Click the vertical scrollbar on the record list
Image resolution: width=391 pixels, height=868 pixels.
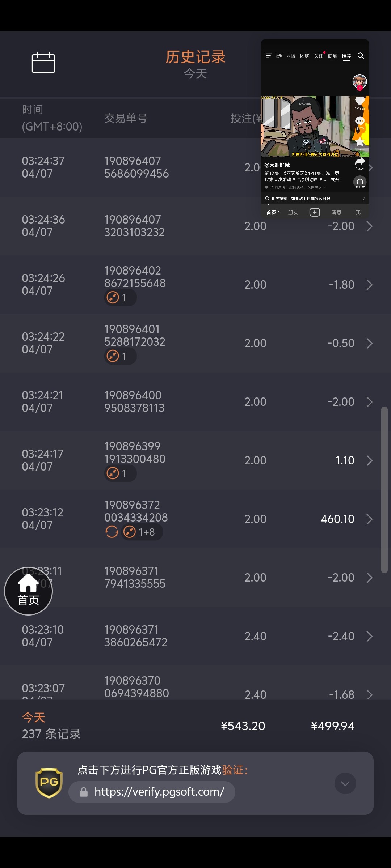click(384, 490)
